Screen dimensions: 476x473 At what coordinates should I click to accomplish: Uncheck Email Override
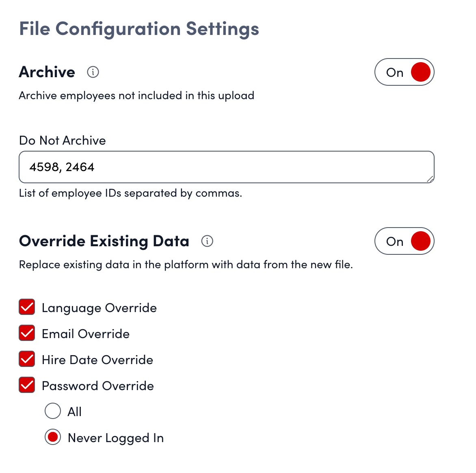(x=26, y=333)
